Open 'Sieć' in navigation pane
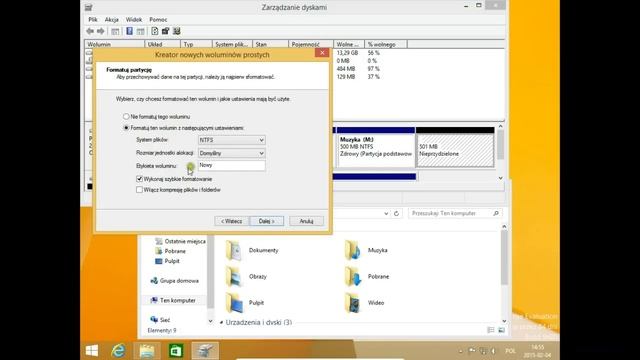 click(160, 320)
